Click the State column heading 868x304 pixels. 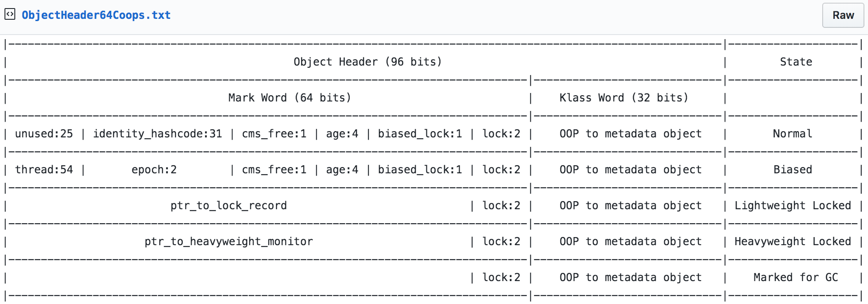pos(796,62)
